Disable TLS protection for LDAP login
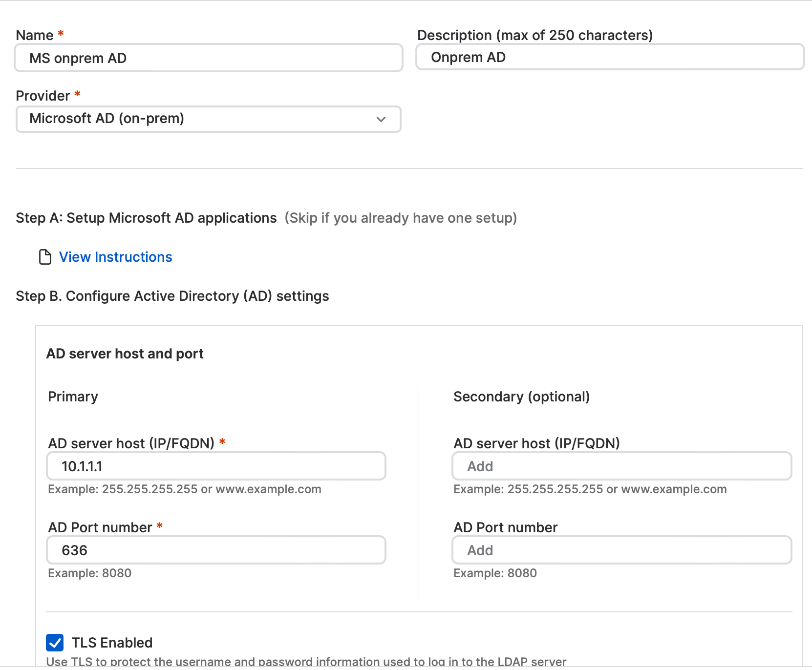Viewport: 812px width, 670px height. pyautogui.click(x=55, y=643)
